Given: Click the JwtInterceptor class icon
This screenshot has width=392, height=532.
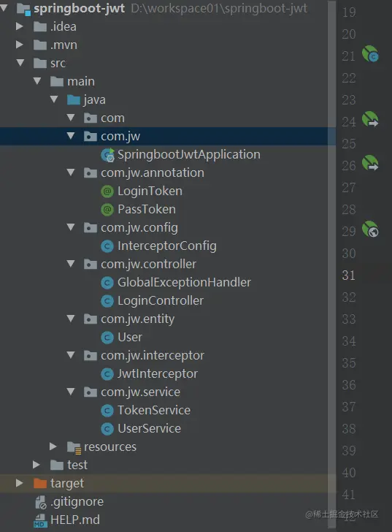Looking at the screenshot, I should click(107, 374).
